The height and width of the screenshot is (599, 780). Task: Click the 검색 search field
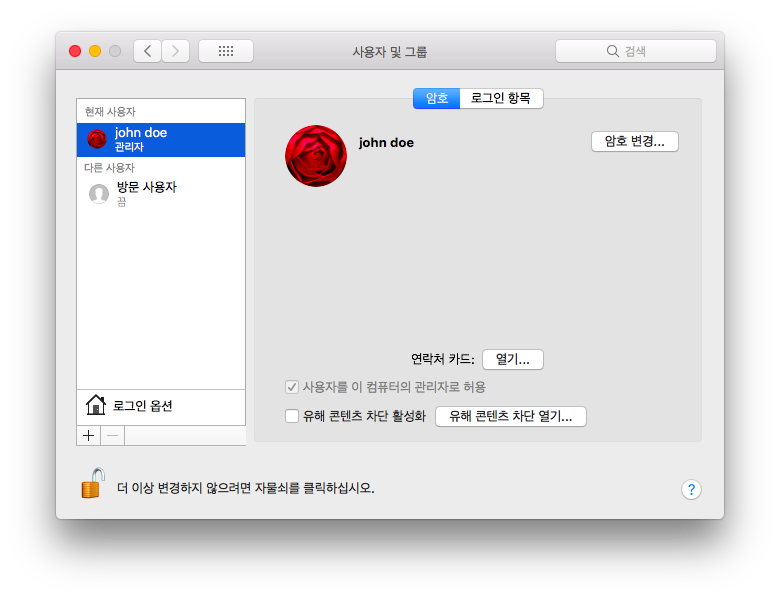pyautogui.click(x=636, y=51)
